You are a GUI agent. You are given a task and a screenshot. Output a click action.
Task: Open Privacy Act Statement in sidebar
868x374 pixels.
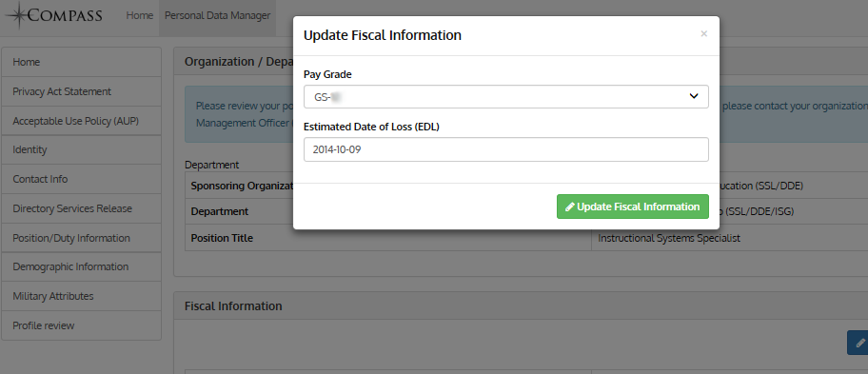coord(82,91)
